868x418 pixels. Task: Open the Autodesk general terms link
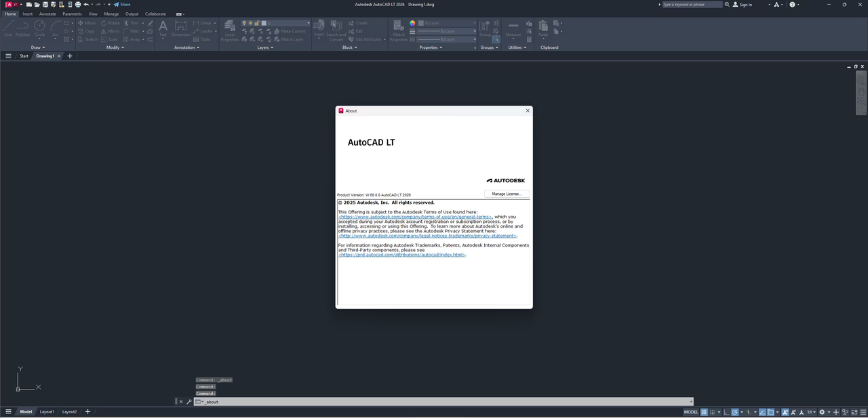[415, 217]
